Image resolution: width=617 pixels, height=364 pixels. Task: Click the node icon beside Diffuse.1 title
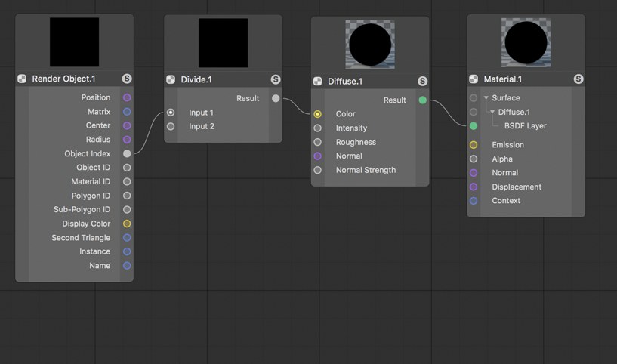pos(317,82)
